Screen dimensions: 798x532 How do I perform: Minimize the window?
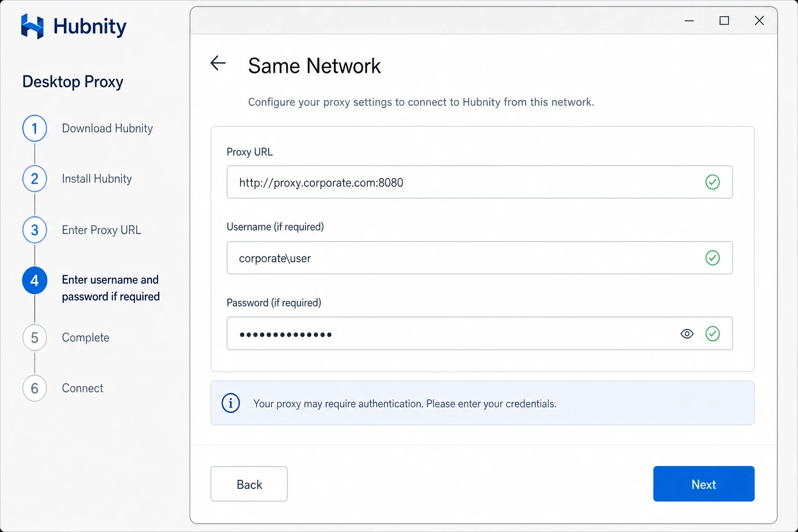click(689, 21)
